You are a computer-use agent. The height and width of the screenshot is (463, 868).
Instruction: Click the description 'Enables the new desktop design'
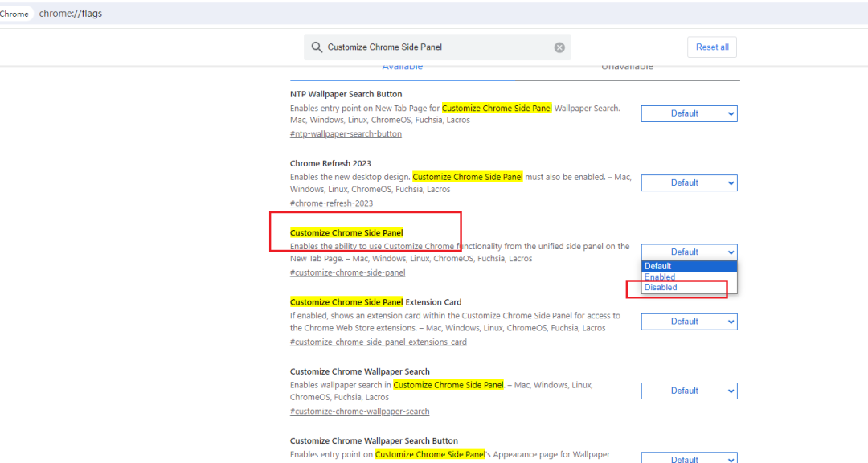point(461,183)
